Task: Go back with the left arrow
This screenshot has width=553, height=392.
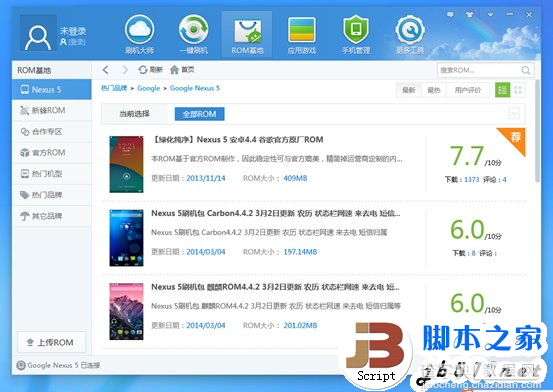Action: pos(105,70)
